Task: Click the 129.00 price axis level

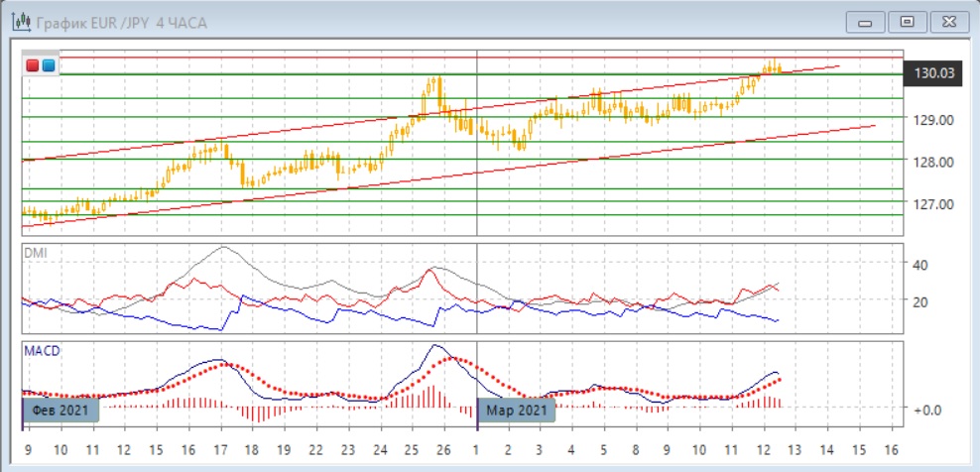Action: coord(932,120)
